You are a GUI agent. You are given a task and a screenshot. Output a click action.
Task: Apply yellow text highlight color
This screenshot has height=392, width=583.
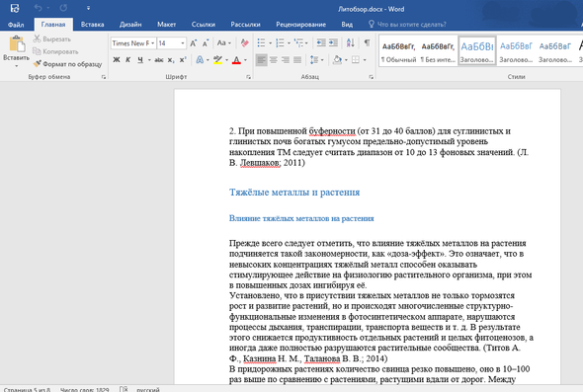[217, 60]
